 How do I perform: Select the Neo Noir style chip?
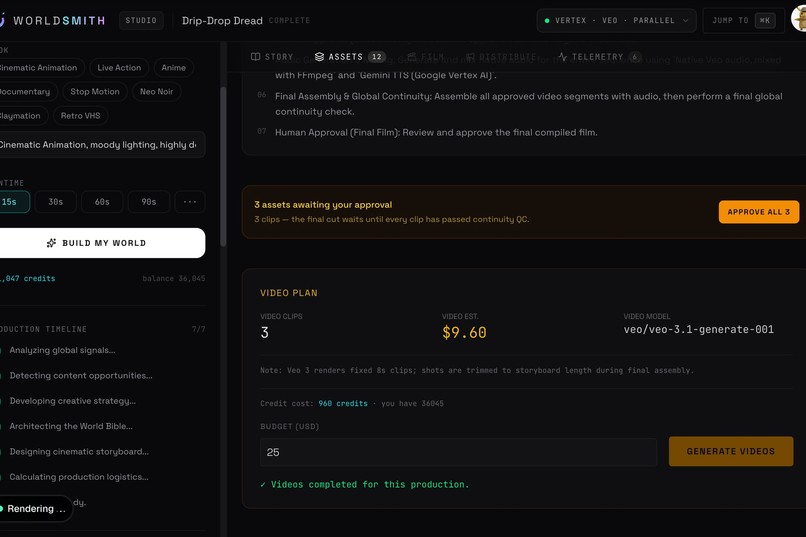(x=156, y=91)
